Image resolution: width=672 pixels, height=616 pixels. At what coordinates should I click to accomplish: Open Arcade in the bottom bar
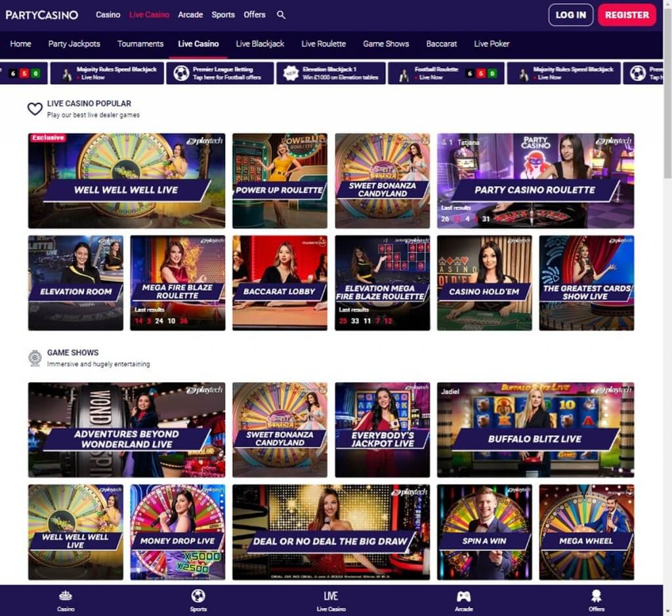(464, 600)
